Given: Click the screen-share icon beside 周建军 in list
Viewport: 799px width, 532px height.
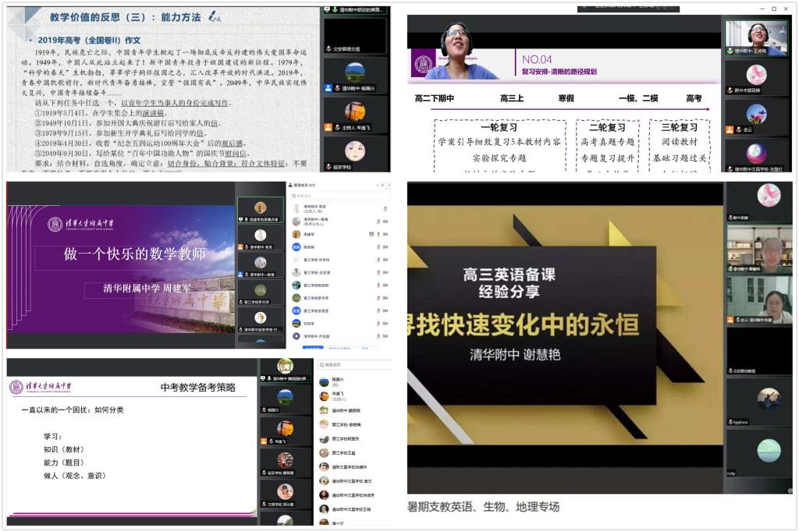Looking at the screenshot, I should (x=371, y=233).
